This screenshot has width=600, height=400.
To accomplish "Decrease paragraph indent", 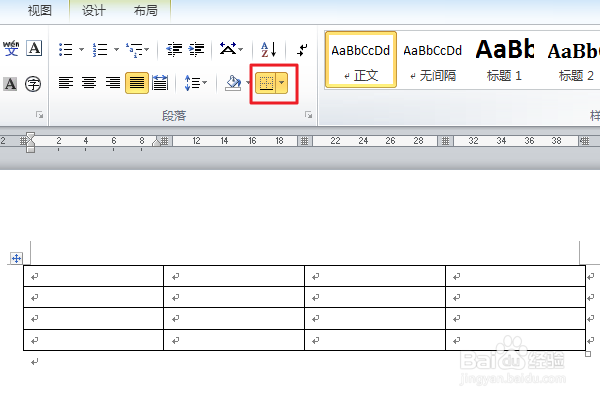I will 174,49.
